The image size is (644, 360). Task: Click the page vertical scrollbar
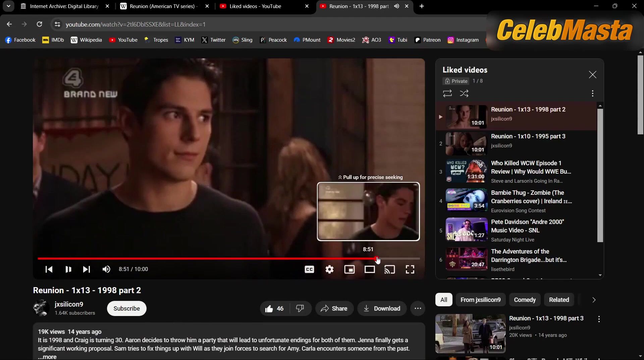pyautogui.click(x=641, y=95)
